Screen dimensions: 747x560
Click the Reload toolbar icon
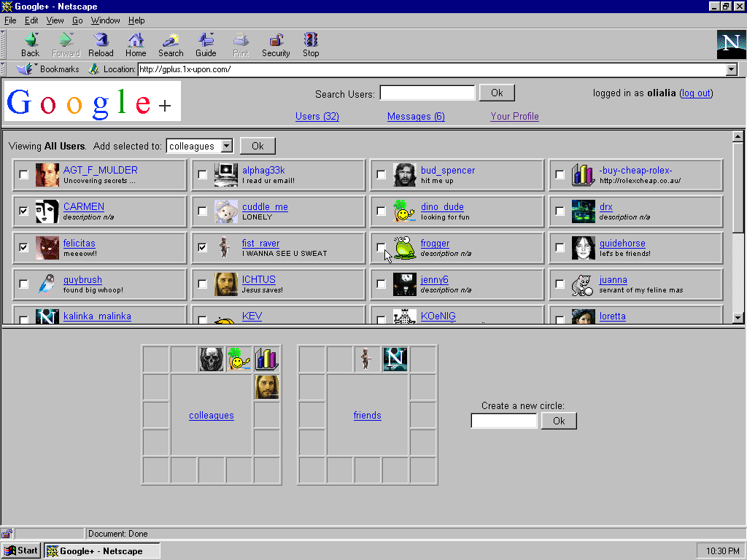101,41
